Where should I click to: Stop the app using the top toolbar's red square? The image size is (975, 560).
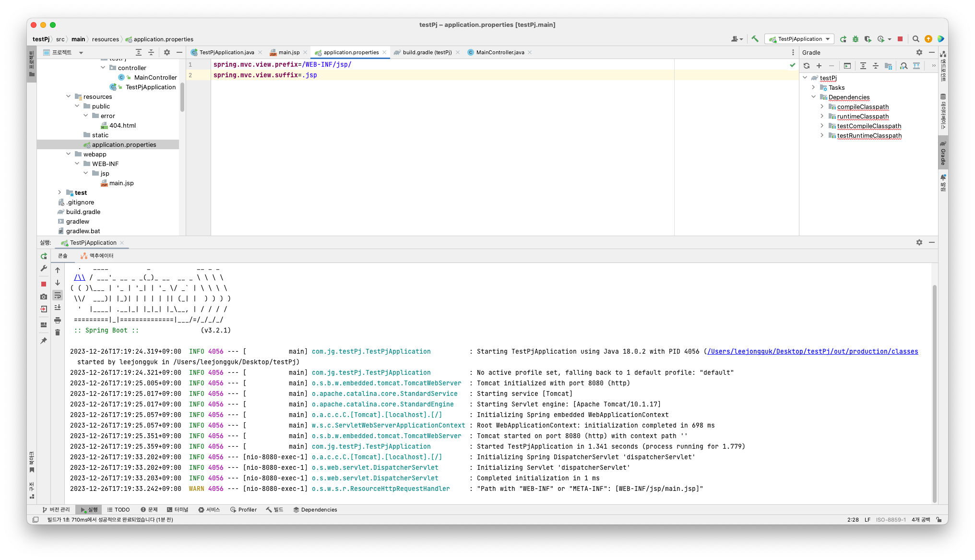click(900, 39)
